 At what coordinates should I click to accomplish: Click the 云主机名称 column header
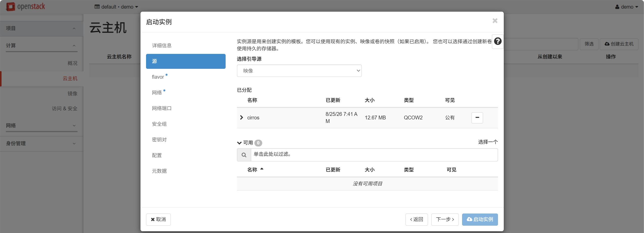pos(119,57)
